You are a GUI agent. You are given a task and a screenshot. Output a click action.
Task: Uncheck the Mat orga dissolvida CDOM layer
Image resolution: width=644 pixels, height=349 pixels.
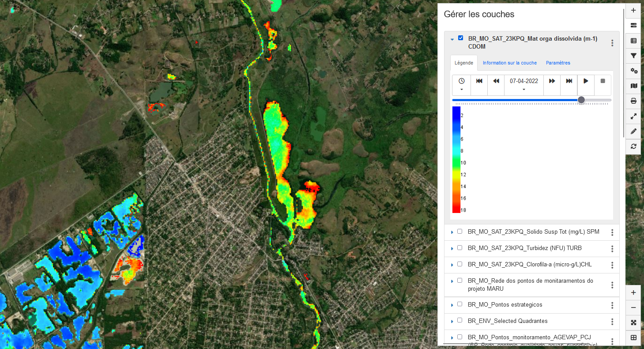tap(461, 38)
